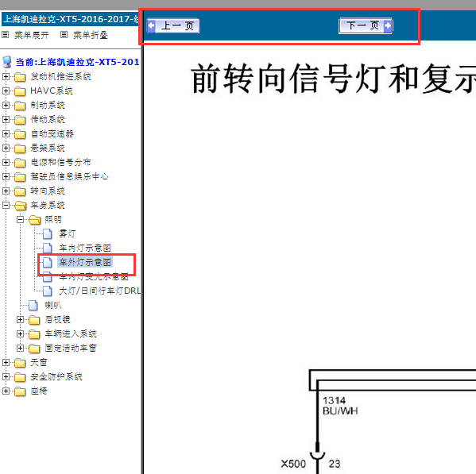Select 当前:上海凯迪拉克-XT5 root node
This screenshot has height=474, width=476.
click(x=77, y=62)
